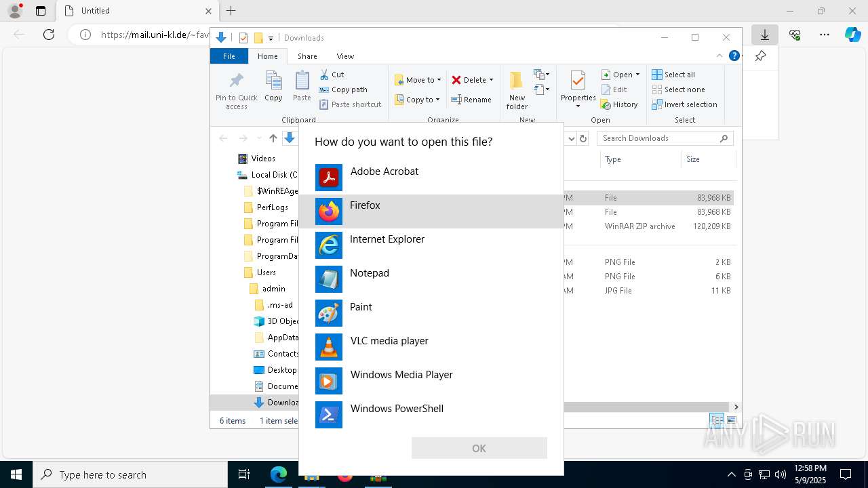Image resolution: width=868 pixels, height=488 pixels.
Task: Open a new Edge tab
Action: click(x=231, y=11)
